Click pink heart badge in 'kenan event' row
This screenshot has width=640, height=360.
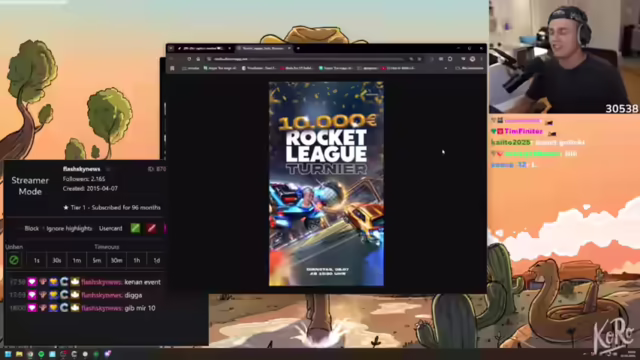pos(32,282)
